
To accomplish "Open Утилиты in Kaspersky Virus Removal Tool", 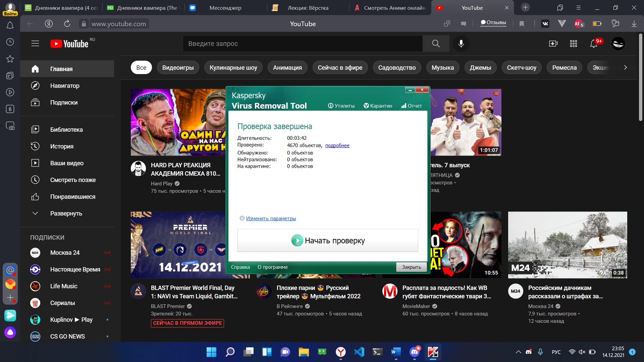I will [341, 106].
